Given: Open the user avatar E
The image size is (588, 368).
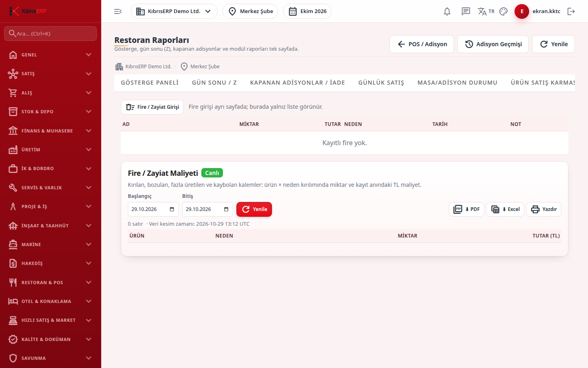Looking at the screenshot, I should pos(522,11).
